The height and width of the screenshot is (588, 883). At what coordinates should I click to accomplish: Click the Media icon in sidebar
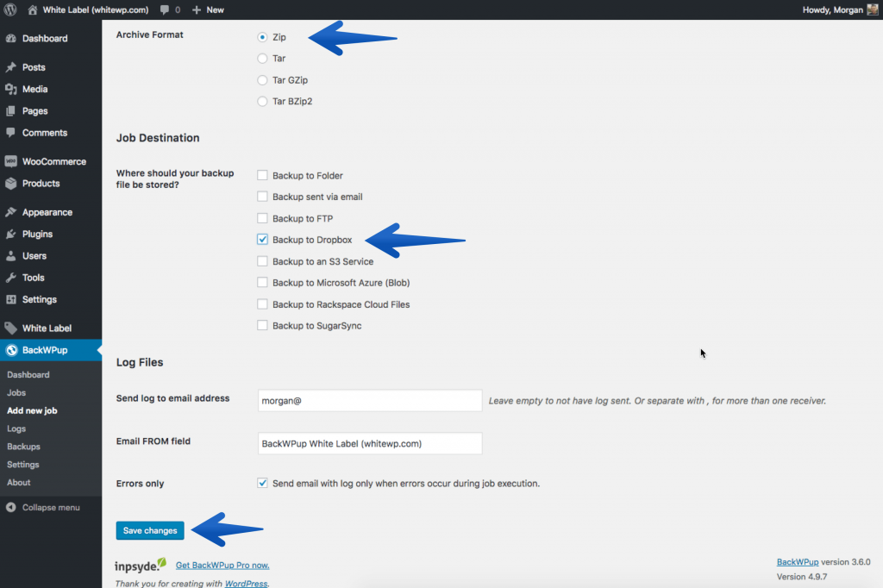coord(10,89)
